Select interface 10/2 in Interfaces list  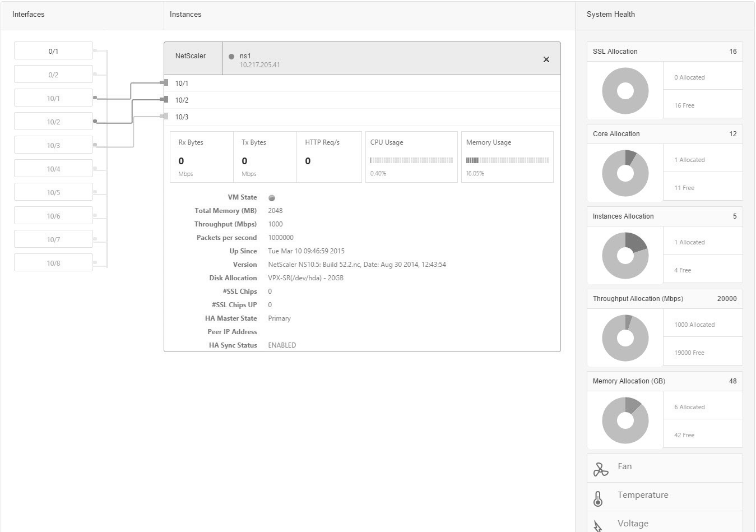[x=53, y=121]
